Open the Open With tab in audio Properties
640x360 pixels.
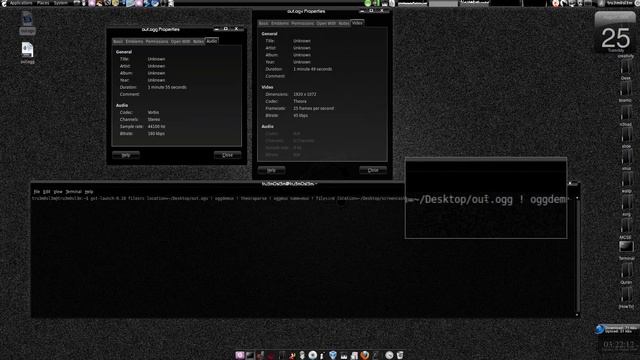[180, 42]
